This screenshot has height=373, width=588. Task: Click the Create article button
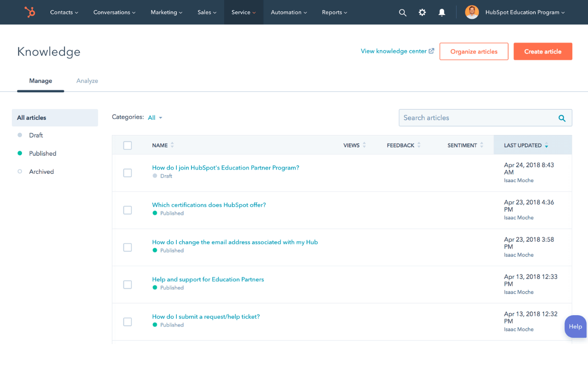pyautogui.click(x=543, y=51)
